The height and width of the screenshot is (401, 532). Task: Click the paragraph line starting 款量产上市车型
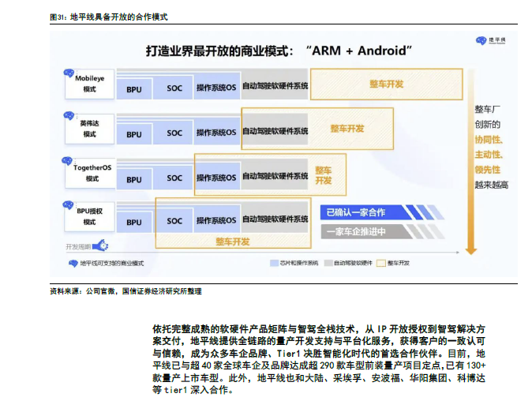click(319, 377)
